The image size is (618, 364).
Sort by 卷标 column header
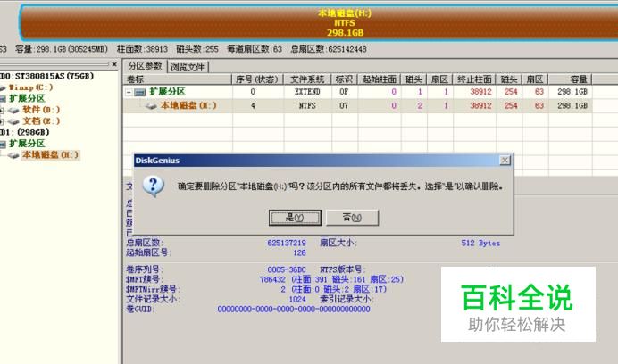click(178, 79)
